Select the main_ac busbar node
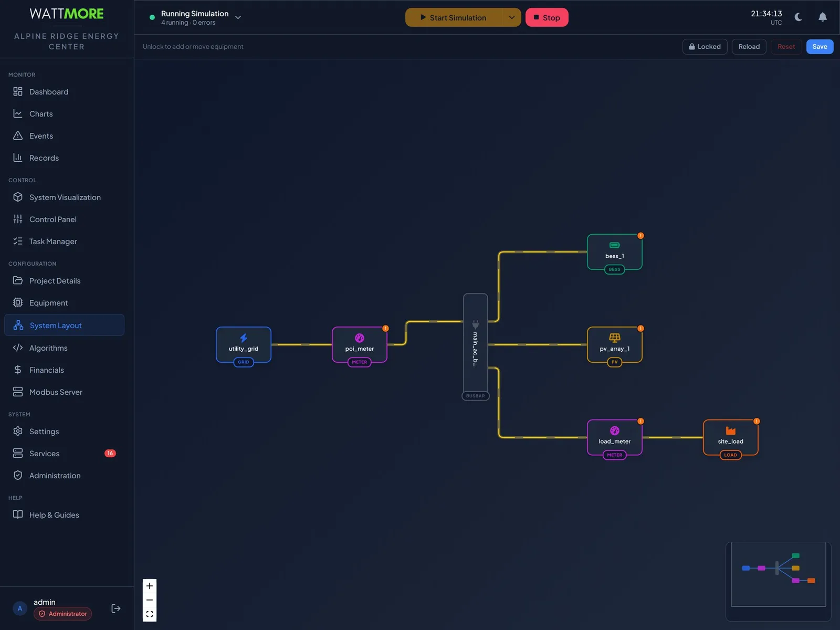This screenshot has height=630, width=840. (476, 345)
